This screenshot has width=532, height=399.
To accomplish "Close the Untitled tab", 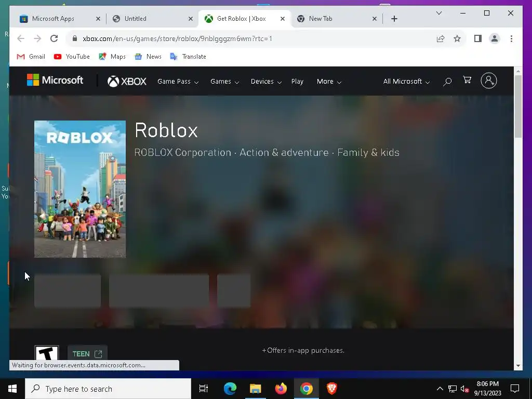I will tap(191, 19).
